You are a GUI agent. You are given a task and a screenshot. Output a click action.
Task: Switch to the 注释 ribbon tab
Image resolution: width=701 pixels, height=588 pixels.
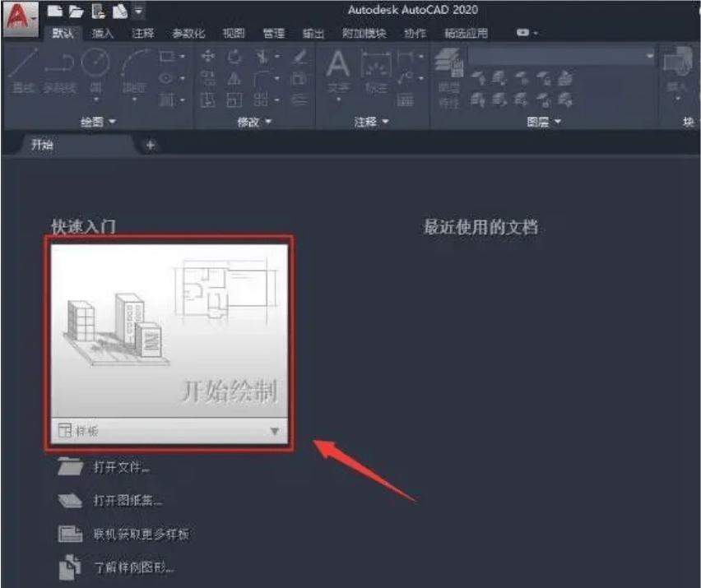point(143,33)
